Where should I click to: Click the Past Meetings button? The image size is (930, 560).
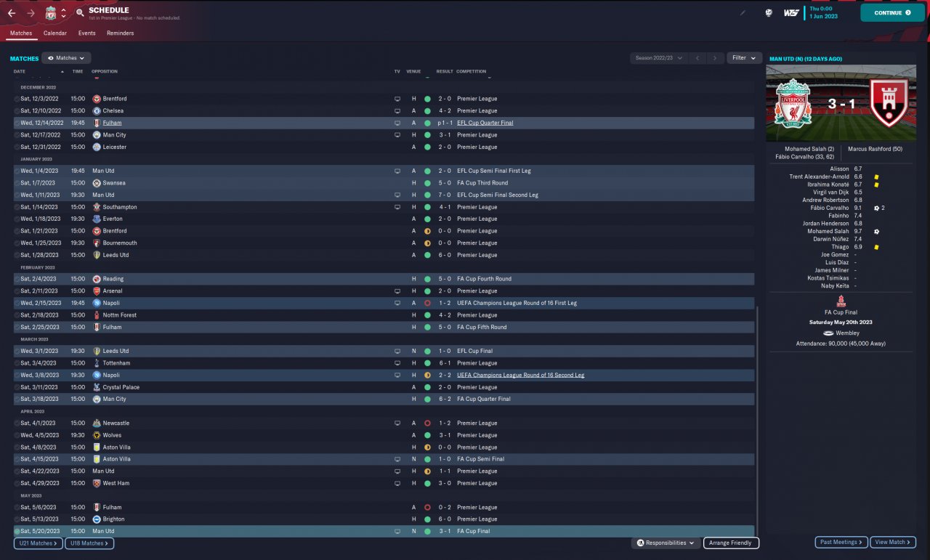pyautogui.click(x=842, y=542)
